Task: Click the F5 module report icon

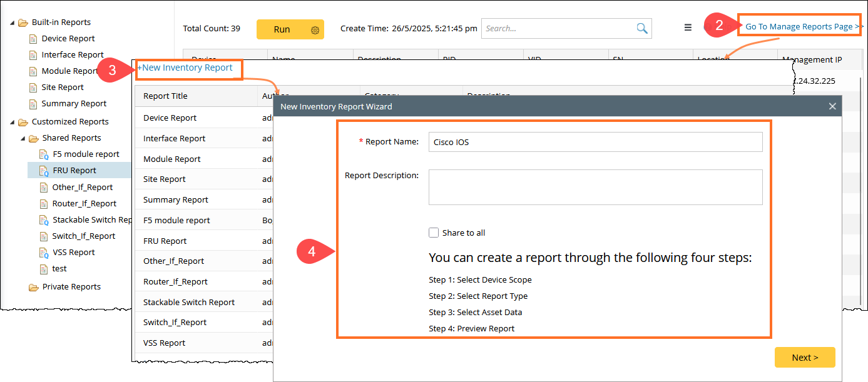Action: [43, 154]
